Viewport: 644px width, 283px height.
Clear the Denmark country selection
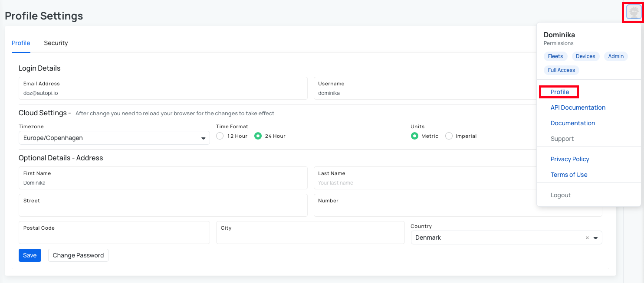587,237
